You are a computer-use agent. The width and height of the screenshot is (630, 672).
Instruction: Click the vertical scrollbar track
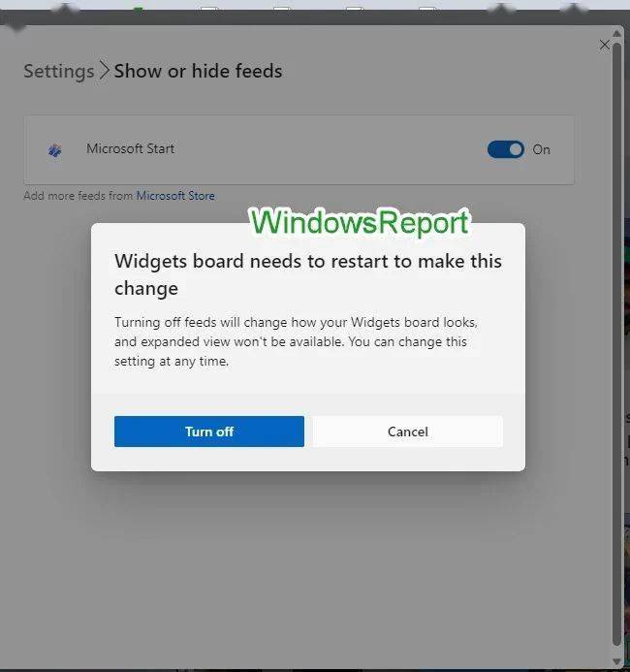pos(616,343)
